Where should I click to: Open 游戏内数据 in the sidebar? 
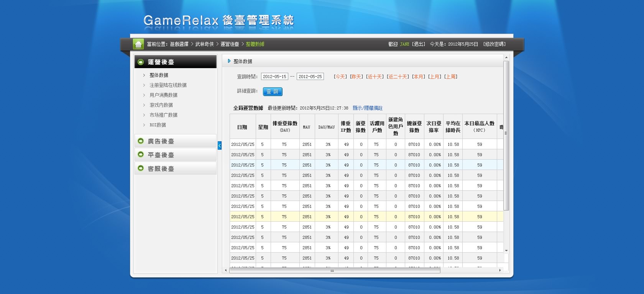pyautogui.click(x=161, y=105)
